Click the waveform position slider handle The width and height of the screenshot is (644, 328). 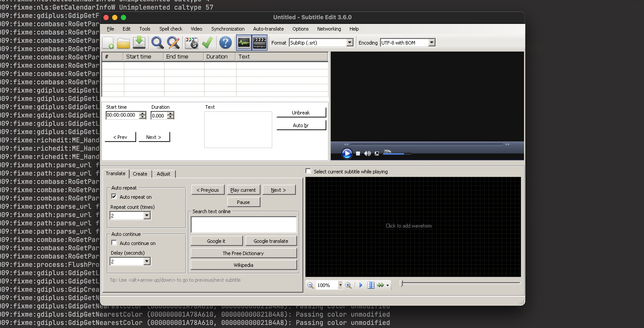(401, 283)
